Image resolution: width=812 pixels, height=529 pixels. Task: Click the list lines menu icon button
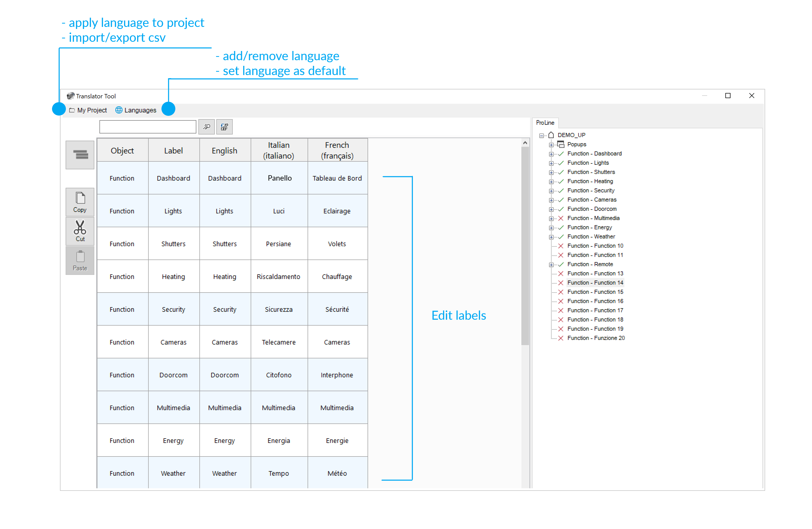click(80, 155)
